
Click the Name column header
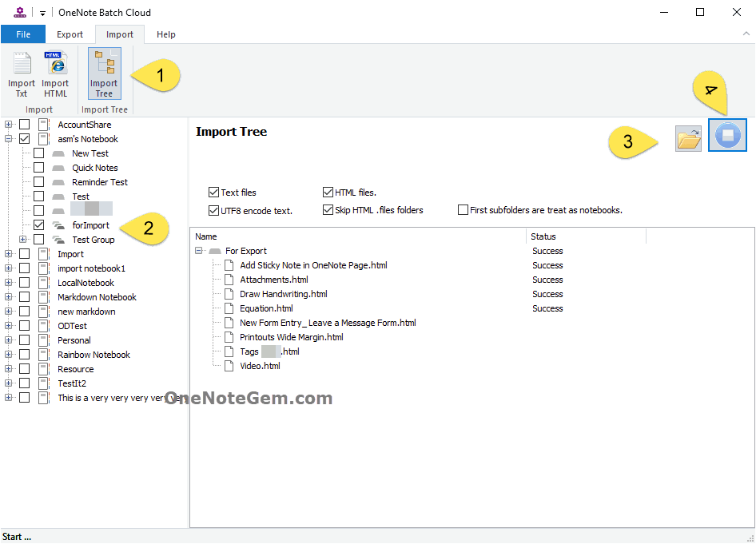(x=358, y=236)
